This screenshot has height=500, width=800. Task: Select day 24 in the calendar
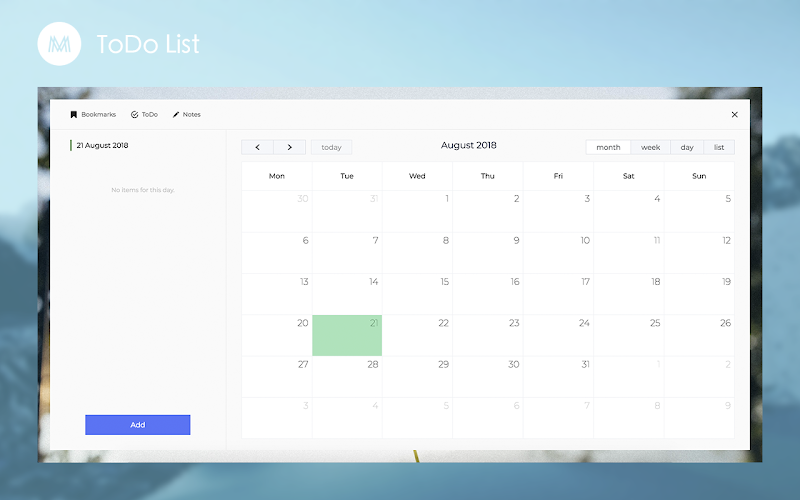point(558,335)
